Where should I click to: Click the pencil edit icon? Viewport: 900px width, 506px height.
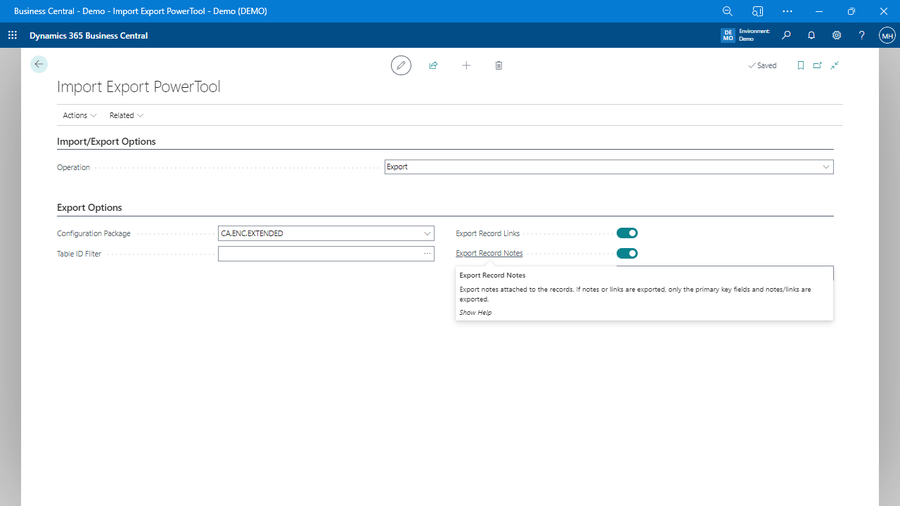point(401,65)
